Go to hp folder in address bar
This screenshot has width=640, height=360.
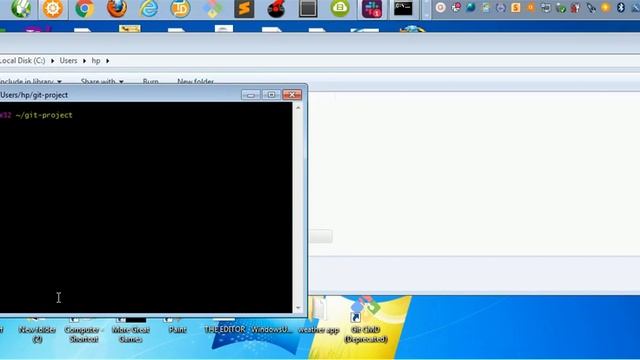pos(96,60)
